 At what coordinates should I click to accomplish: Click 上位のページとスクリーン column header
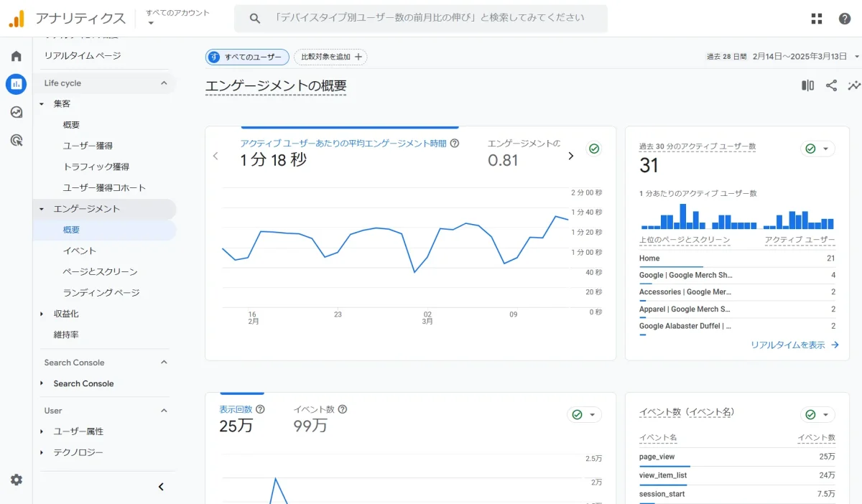[x=685, y=240]
